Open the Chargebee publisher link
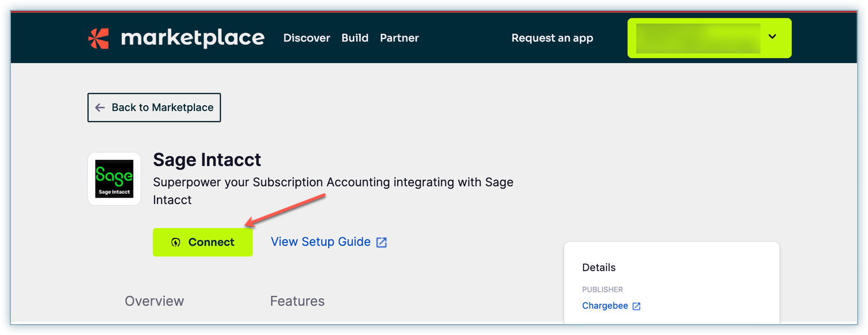Image resolution: width=868 pixels, height=335 pixels. pos(605,306)
